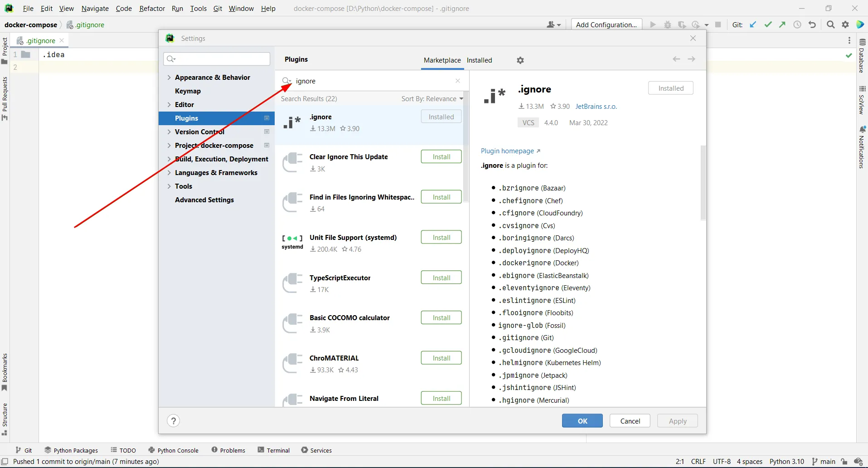Click the Stop square icon in toolbar

coord(718,24)
